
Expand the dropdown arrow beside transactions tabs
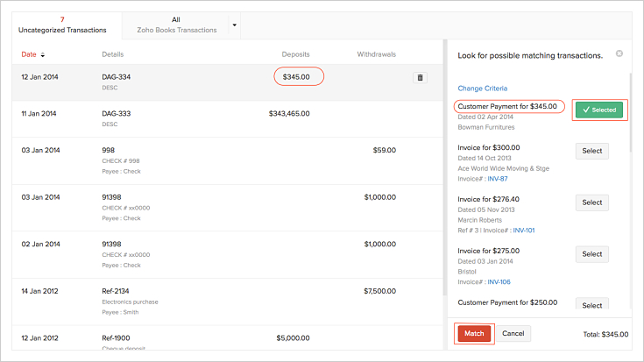coord(234,25)
